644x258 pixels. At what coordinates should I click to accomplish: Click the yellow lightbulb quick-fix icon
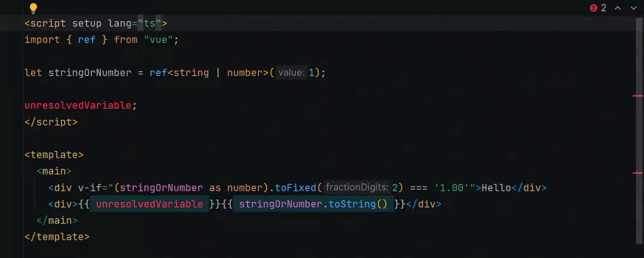(x=33, y=8)
